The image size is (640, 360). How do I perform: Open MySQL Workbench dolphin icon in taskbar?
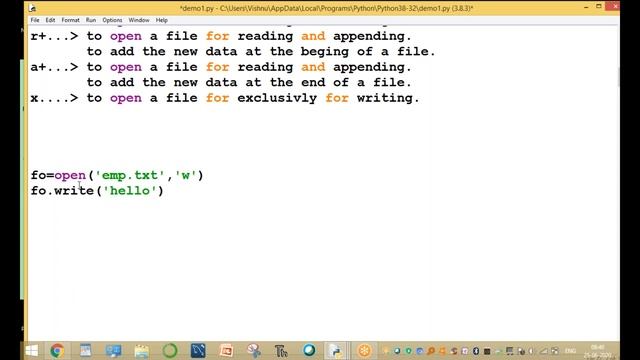click(x=198, y=351)
